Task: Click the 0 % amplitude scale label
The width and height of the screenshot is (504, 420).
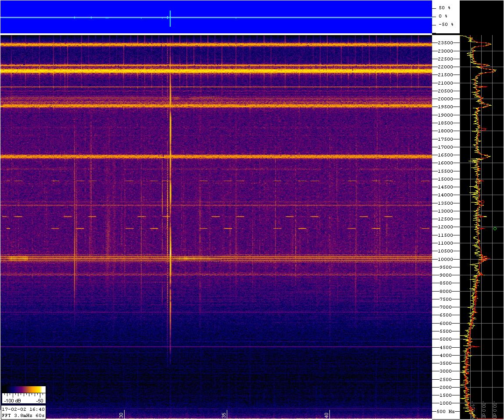Action: click(x=443, y=16)
